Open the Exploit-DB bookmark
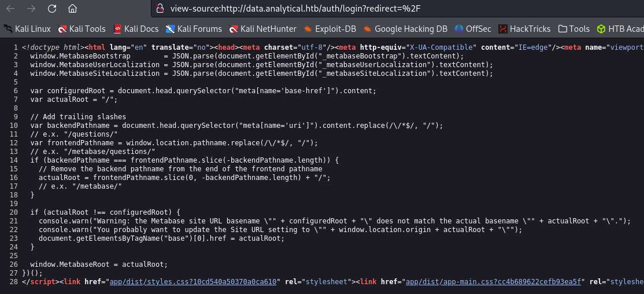The width and height of the screenshot is (644, 294). [x=330, y=29]
